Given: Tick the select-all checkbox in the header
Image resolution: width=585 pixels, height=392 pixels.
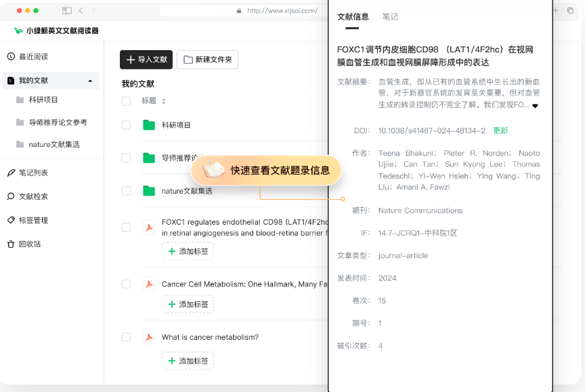Looking at the screenshot, I should pos(126,100).
